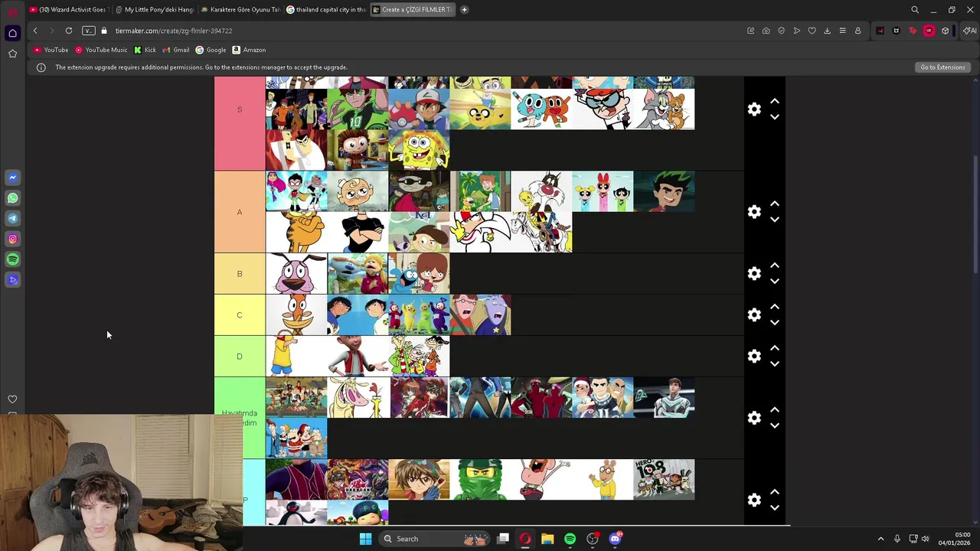This screenshot has height=551, width=980.
Task: Open browser snapshot camera tool
Action: 766,31
